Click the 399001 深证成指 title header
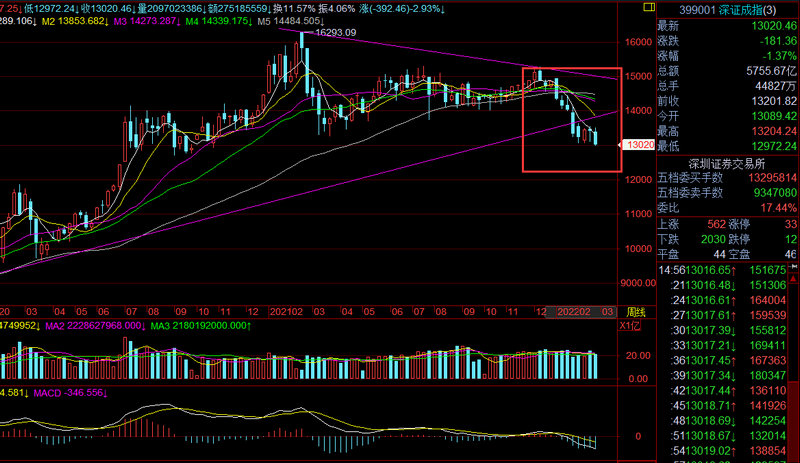The image size is (800, 463). click(x=727, y=7)
